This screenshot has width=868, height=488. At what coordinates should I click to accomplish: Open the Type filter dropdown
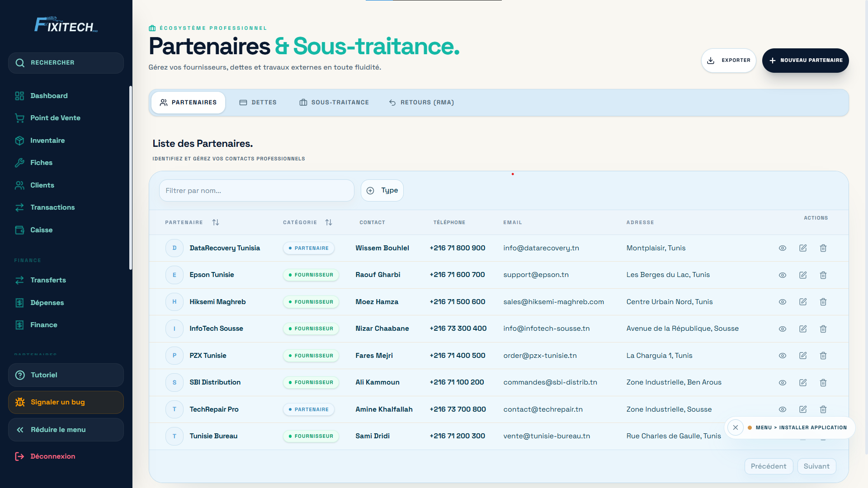point(382,191)
